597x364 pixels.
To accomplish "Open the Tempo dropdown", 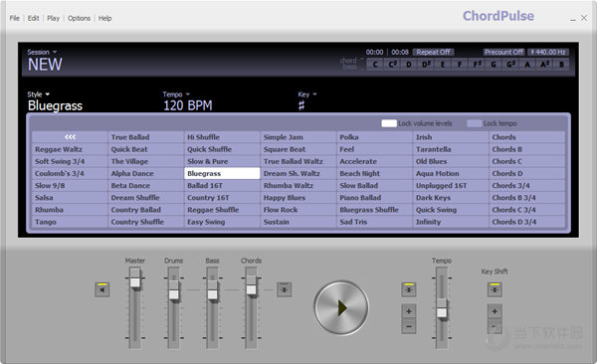I will (176, 94).
